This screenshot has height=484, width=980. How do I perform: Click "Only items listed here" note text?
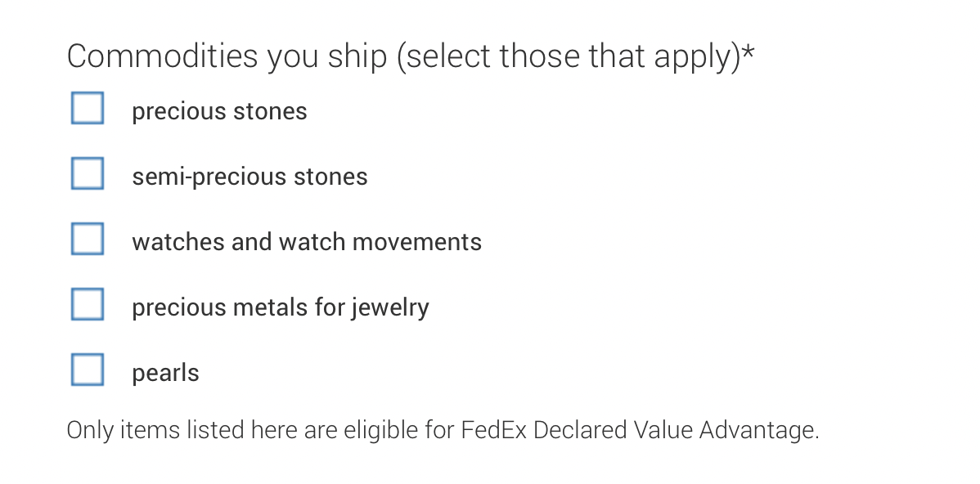tap(182, 430)
